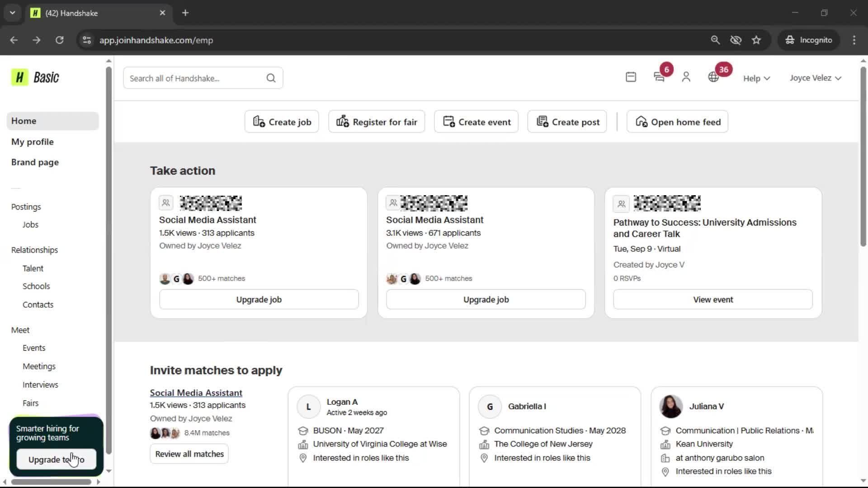Click the sidebar vertical scrollbar
The image size is (868, 488).
108,260
